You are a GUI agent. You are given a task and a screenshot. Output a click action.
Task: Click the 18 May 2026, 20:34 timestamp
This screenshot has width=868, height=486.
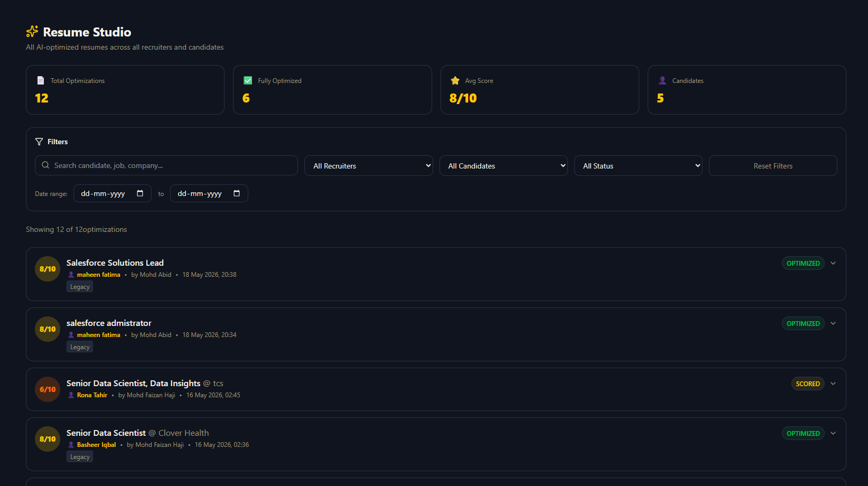point(209,335)
